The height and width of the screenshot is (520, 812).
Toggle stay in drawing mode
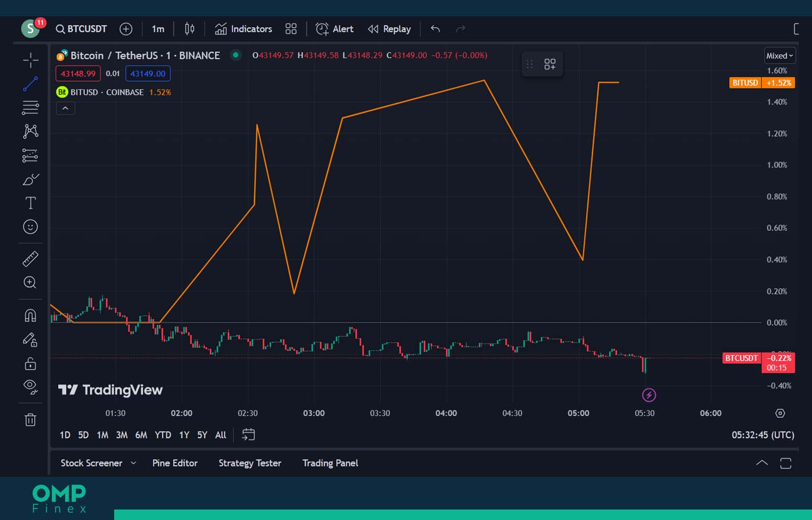tap(30, 340)
